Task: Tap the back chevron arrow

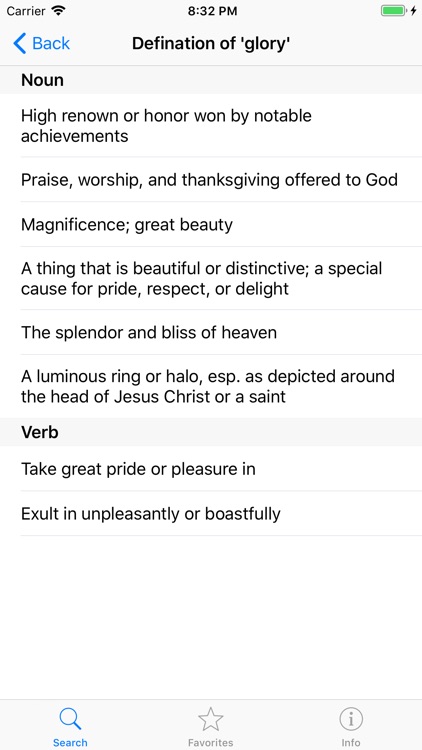Action: tap(20, 44)
